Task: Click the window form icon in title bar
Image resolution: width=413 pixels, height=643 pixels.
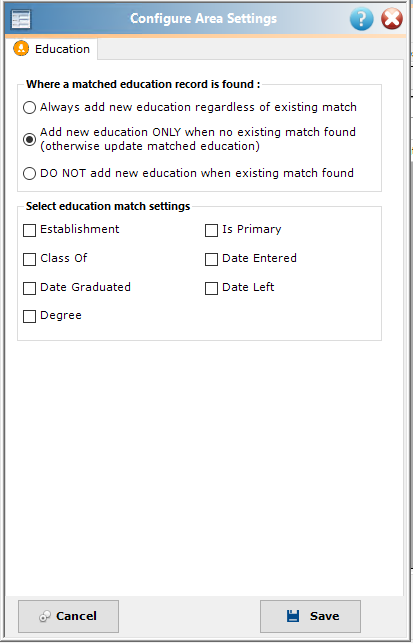Action: click(x=21, y=19)
